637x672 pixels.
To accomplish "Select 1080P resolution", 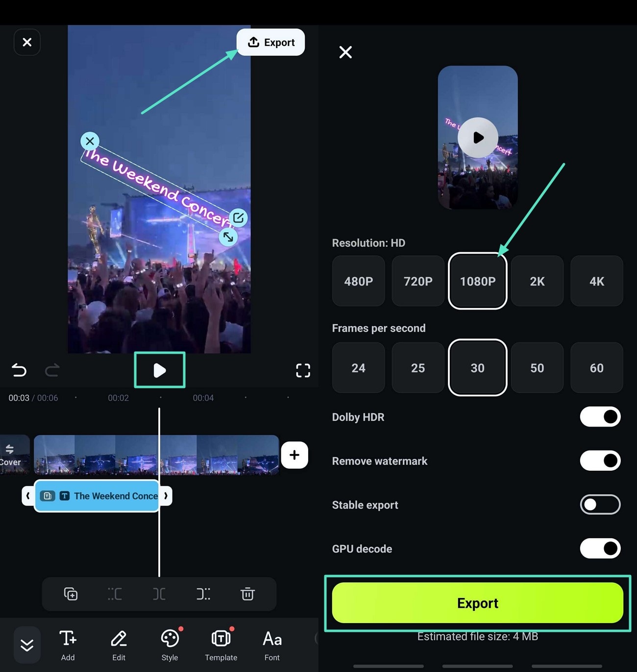I will click(478, 281).
